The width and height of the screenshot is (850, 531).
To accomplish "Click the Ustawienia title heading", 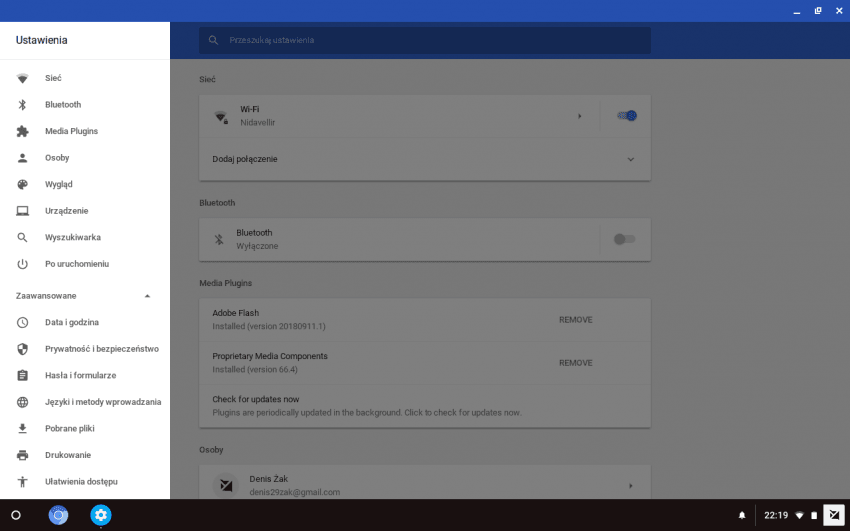I will click(x=41, y=40).
